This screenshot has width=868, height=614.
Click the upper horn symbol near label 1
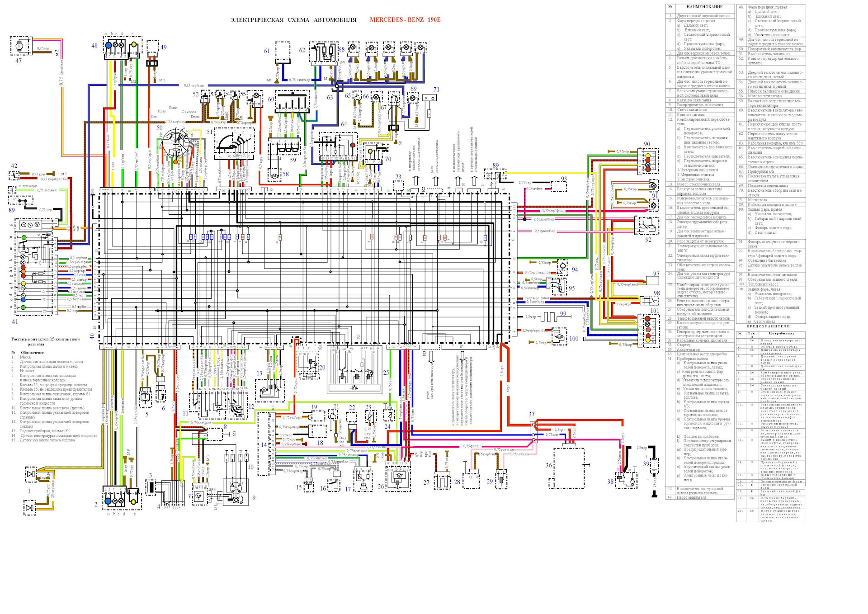31,474
